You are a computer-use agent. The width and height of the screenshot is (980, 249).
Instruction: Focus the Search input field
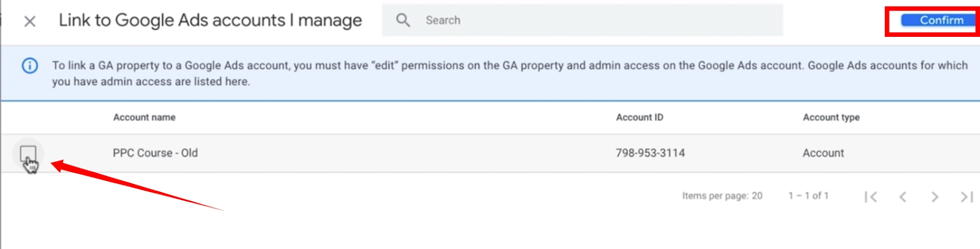pos(582,20)
